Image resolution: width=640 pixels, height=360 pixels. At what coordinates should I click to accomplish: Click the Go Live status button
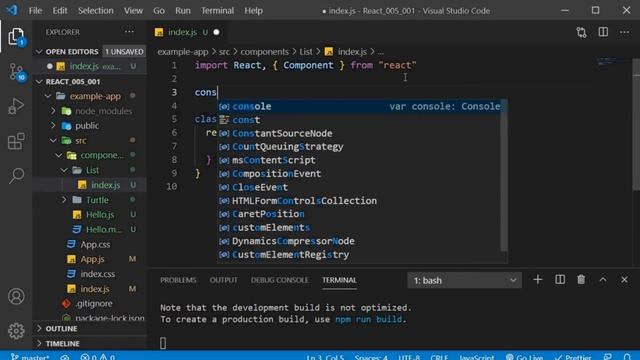524,357
